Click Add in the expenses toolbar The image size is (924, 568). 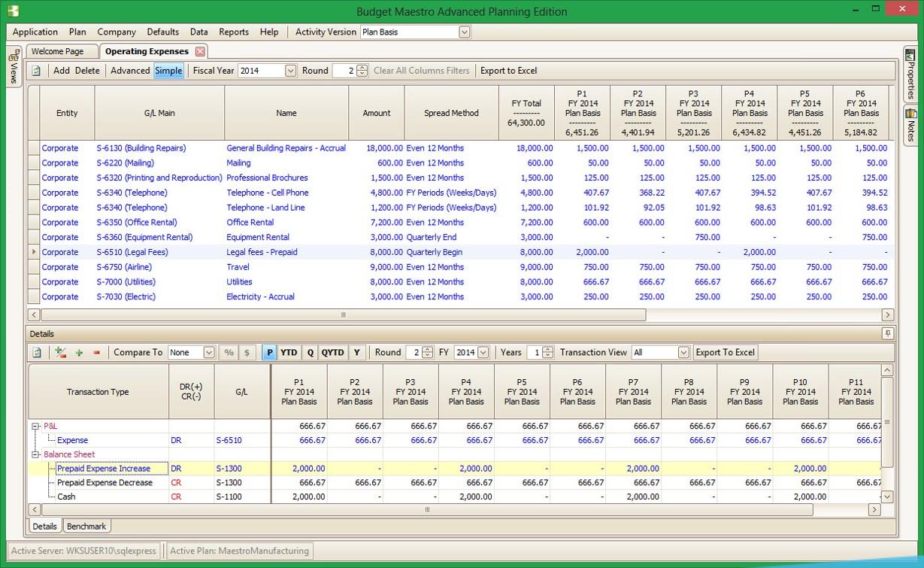[62, 71]
